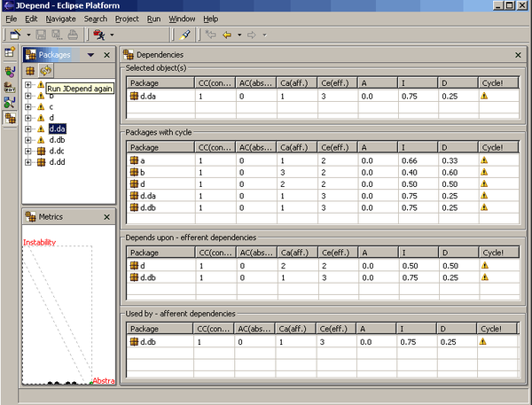The height and width of the screenshot is (405, 532).
Task: Open the File menu
Action: (x=12, y=19)
